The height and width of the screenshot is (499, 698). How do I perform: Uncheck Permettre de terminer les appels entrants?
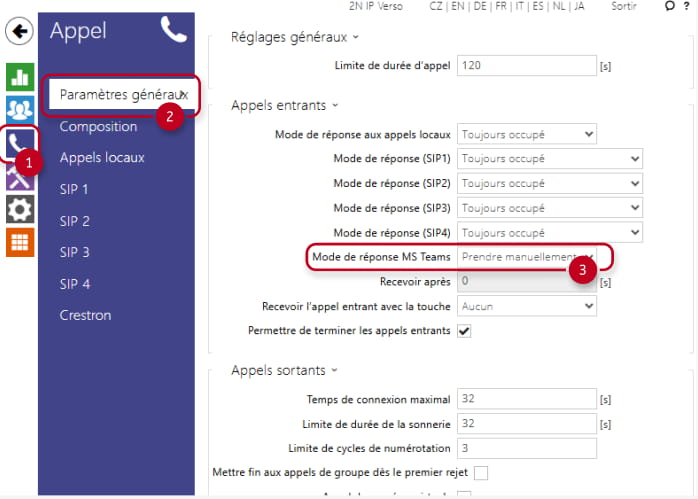pyautogui.click(x=464, y=331)
